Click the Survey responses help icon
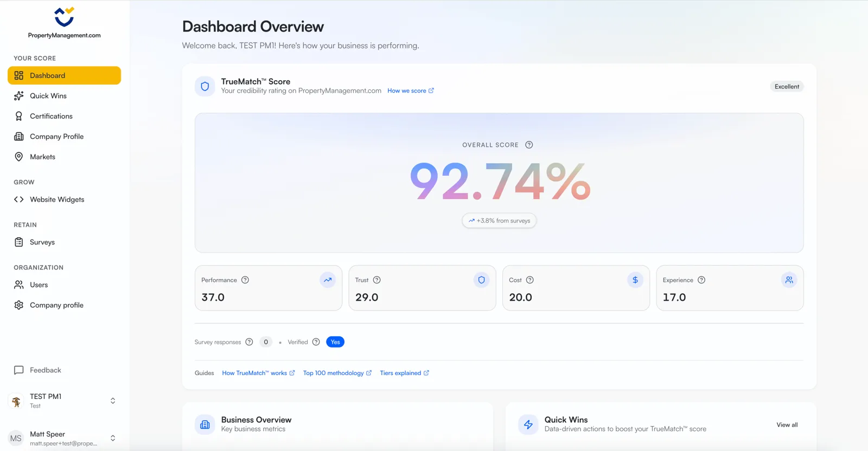 point(249,342)
